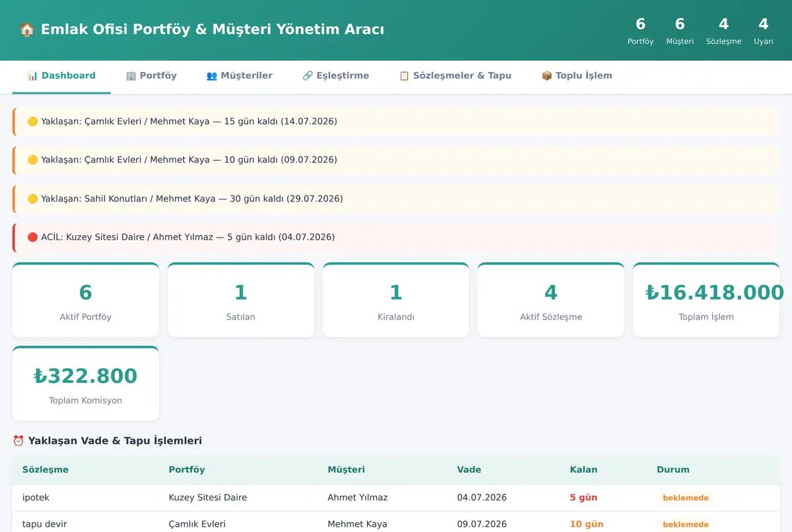792x532 pixels.
Task: Click the red circle icon on the ACİL alert
Action: point(32,237)
